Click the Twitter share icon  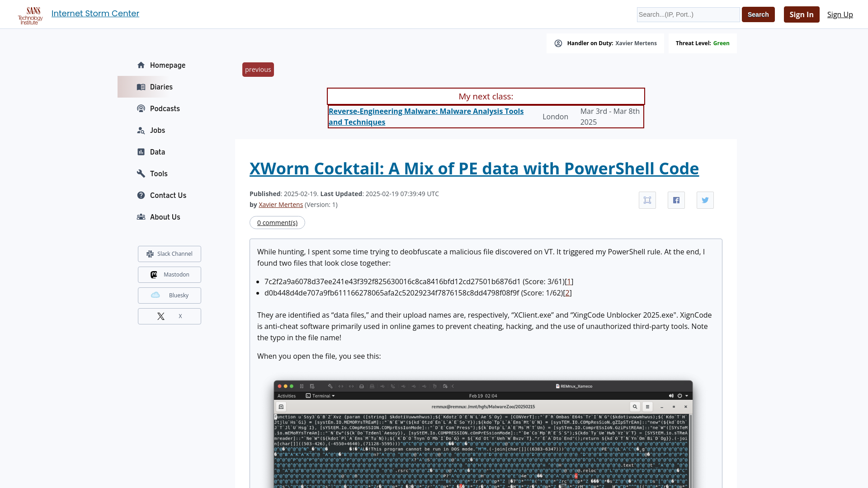(705, 200)
